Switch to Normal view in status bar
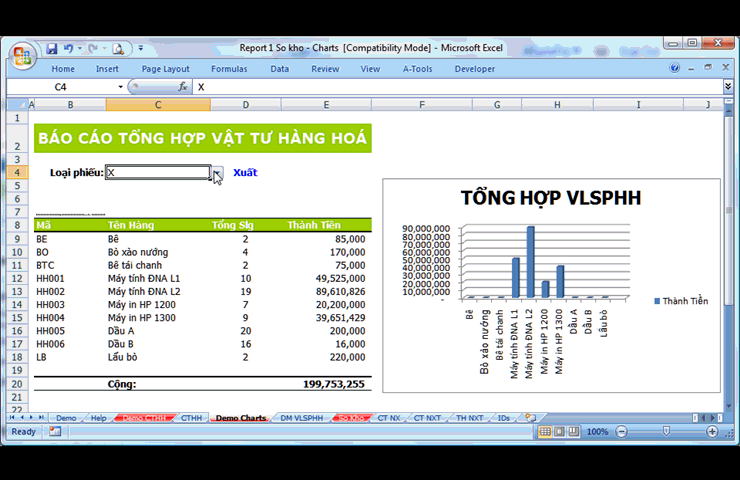Image resolution: width=740 pixels, height=480 pixels. click(545, 432)
